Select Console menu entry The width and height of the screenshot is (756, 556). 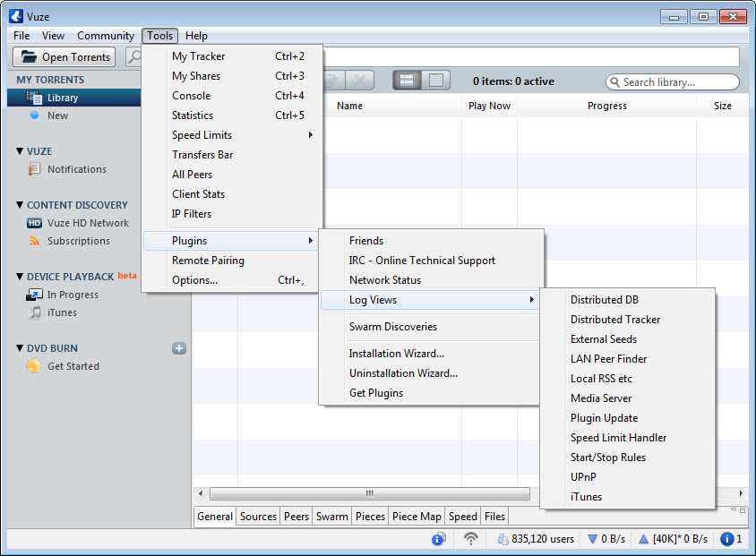click(232, 96)
